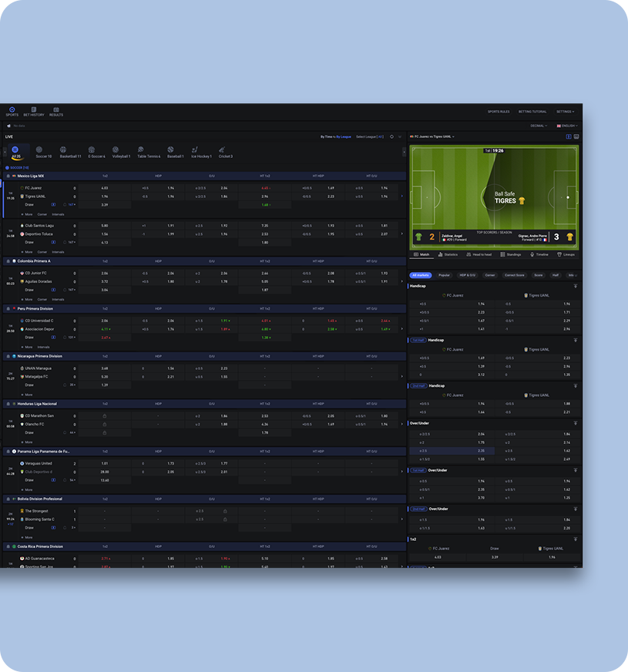This screenshot has width=628, height=672.
Task: Switch sorting to By League
Action: 344,136
